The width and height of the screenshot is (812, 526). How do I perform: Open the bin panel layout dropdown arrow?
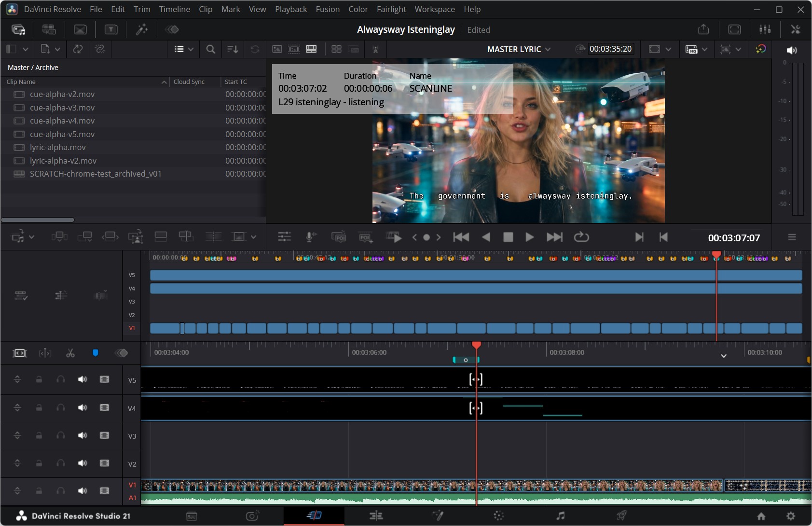(25, 49)
